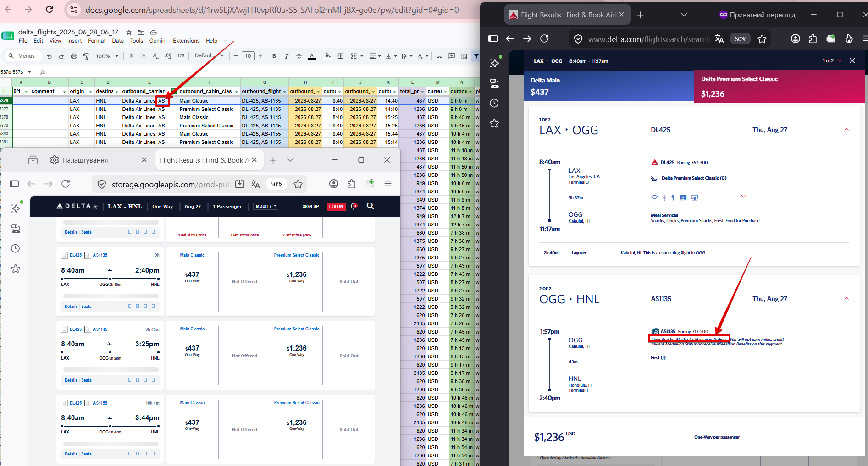
Task: Print the spreadsheet using the printer icon
Action: coord(74,56)
